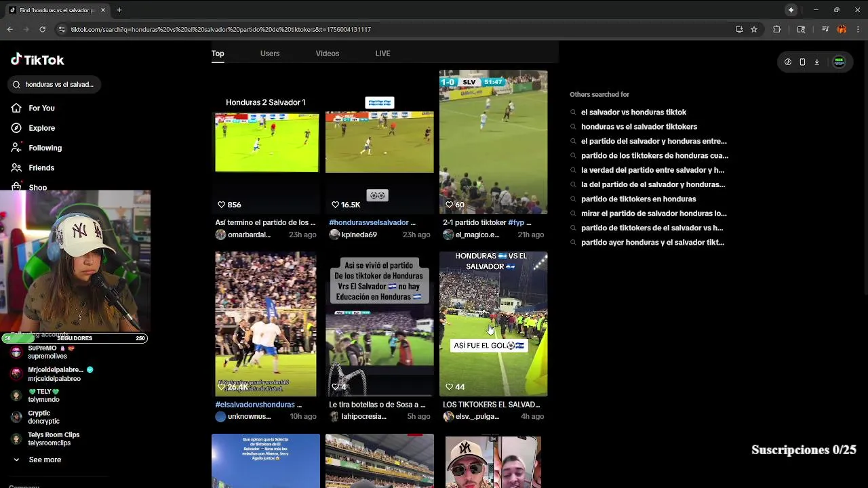Image resolution: width=868 pixels, height=488 pixels.
Task: Select the For You home icon
Action: [16, 108]
